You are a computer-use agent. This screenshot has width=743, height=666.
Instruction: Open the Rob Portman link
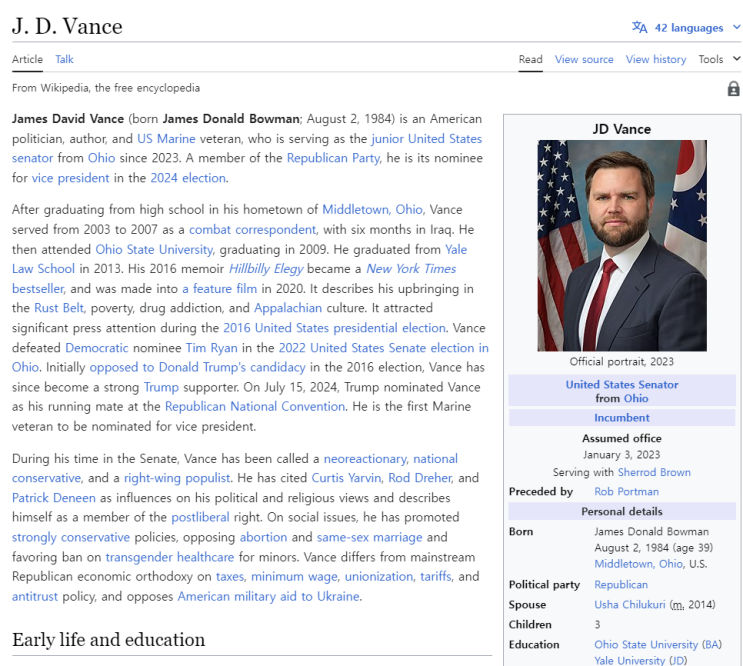[626, 492]
